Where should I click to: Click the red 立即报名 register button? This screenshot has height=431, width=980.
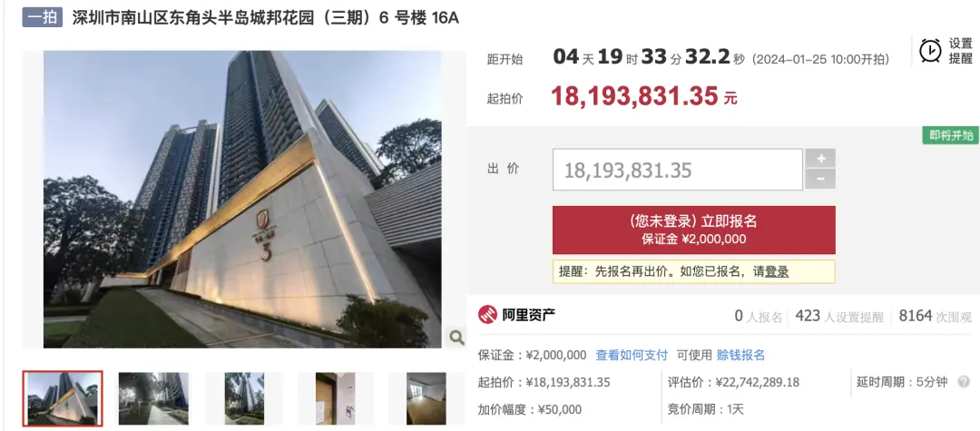694,230
